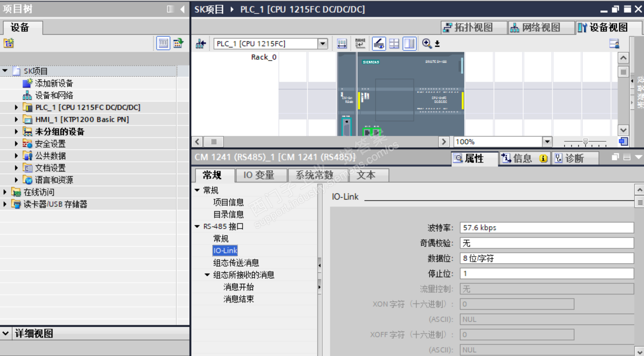
Task: Click the HMI_1 panel icon in project tree
Action: [28, 119]
